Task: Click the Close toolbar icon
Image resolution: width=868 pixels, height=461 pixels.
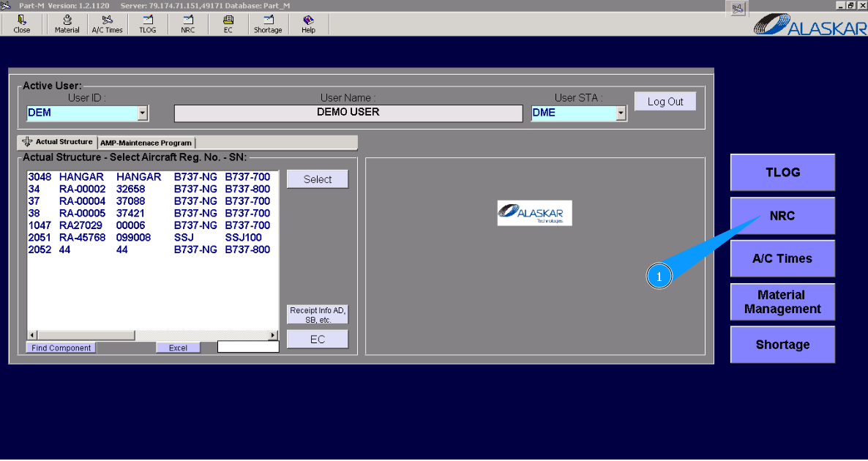Action: [22, 24]
